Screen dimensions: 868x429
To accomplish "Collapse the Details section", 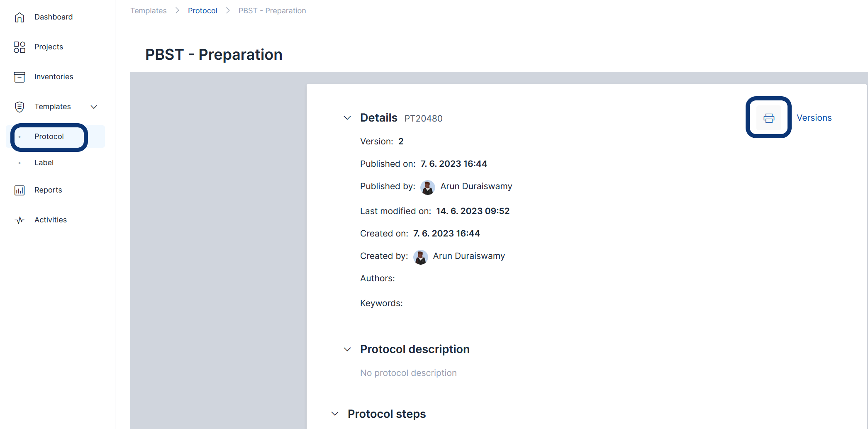I will click(347, 118).
